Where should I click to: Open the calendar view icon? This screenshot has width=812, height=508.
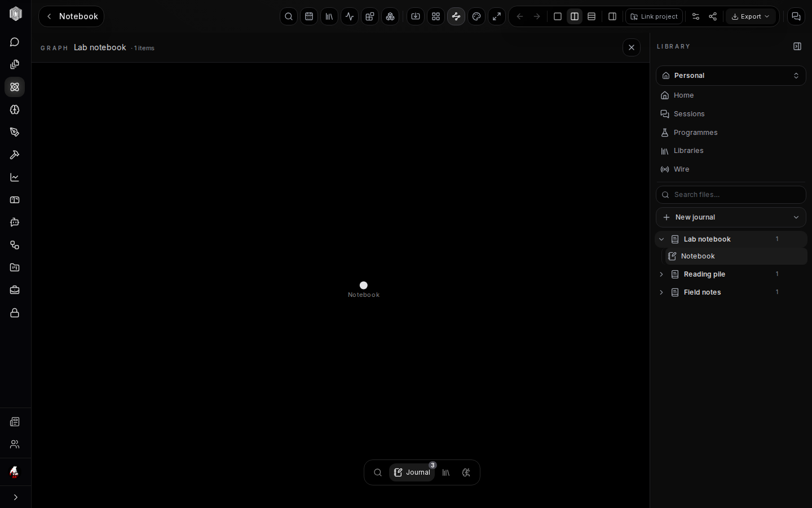pyautogui.click(x=309, y=16)
